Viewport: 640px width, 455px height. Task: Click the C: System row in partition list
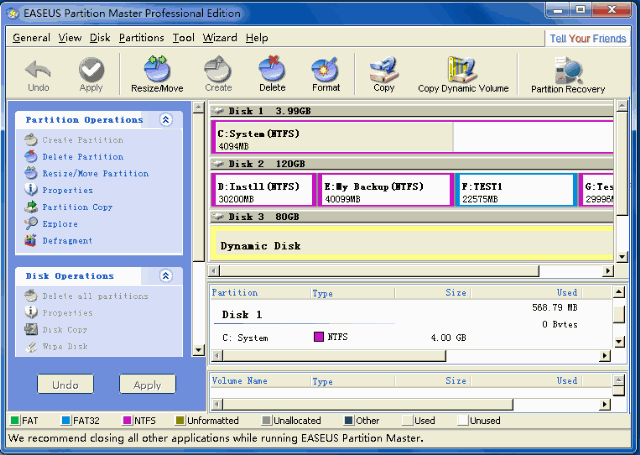click(x=410, y=337)
